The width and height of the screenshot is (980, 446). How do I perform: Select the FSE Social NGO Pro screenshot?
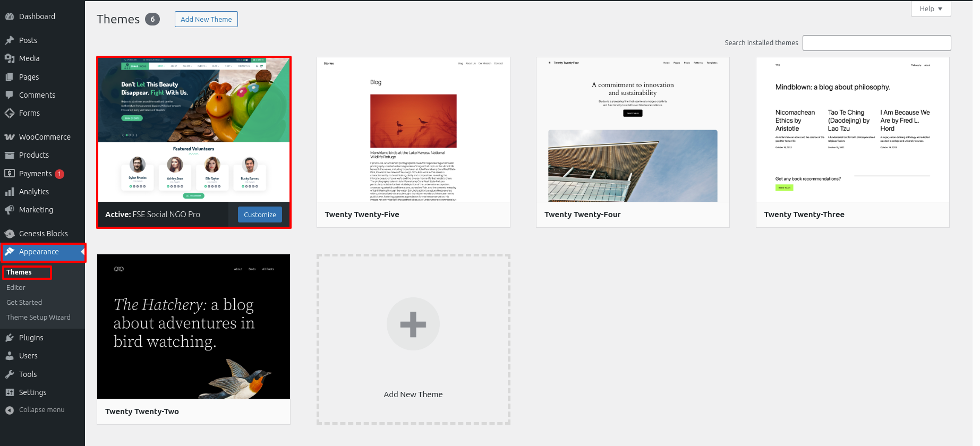click(194, 130)
